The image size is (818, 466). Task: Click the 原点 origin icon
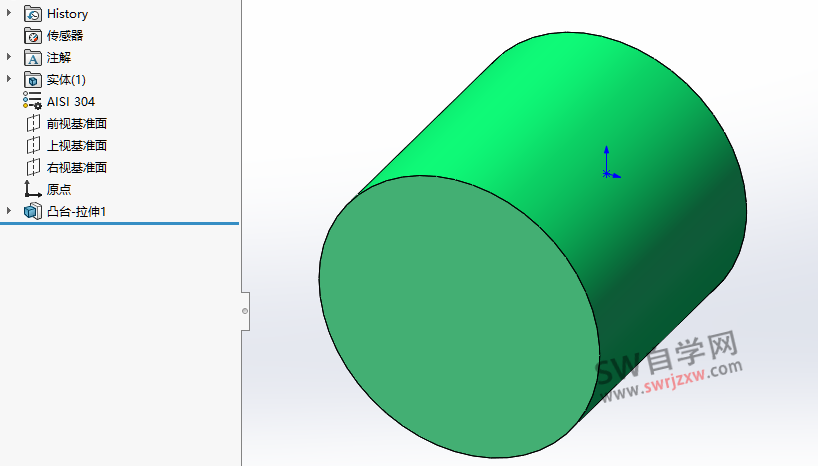point(33,189)
